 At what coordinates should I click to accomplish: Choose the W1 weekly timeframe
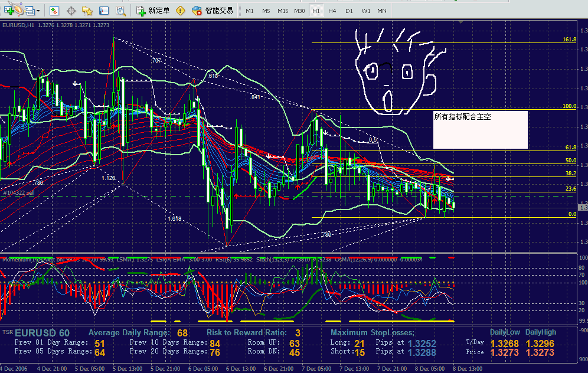click(x=366, y=11)
